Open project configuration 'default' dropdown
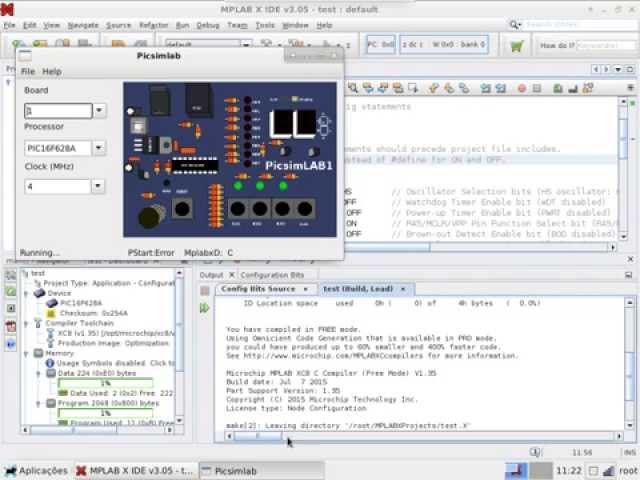The width and height of the screenshot is (640, 480). pyautogui.click(x=246, y=44)
